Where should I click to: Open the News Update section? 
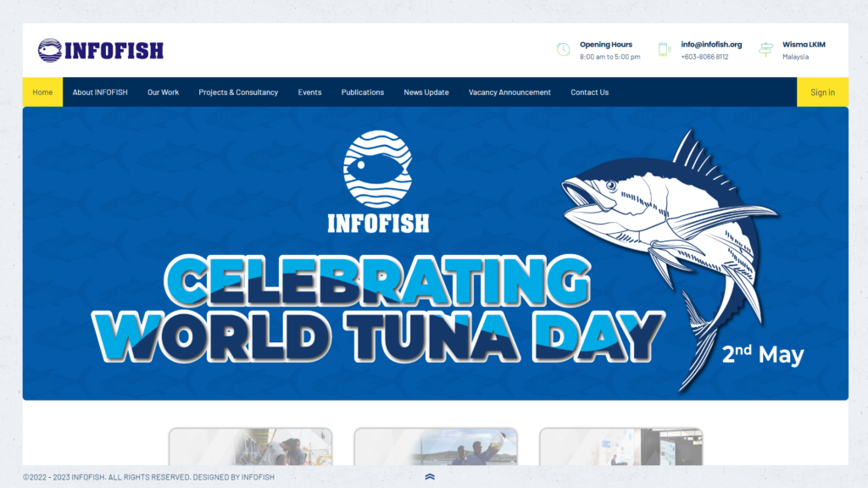point(426,92)
